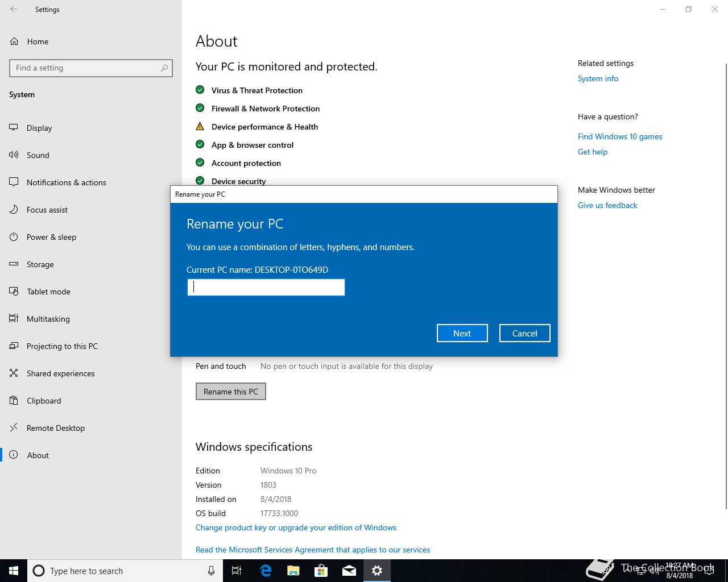Click the new PC name text field
Viewport: 728px width, 582px height.
click(266, 287)
